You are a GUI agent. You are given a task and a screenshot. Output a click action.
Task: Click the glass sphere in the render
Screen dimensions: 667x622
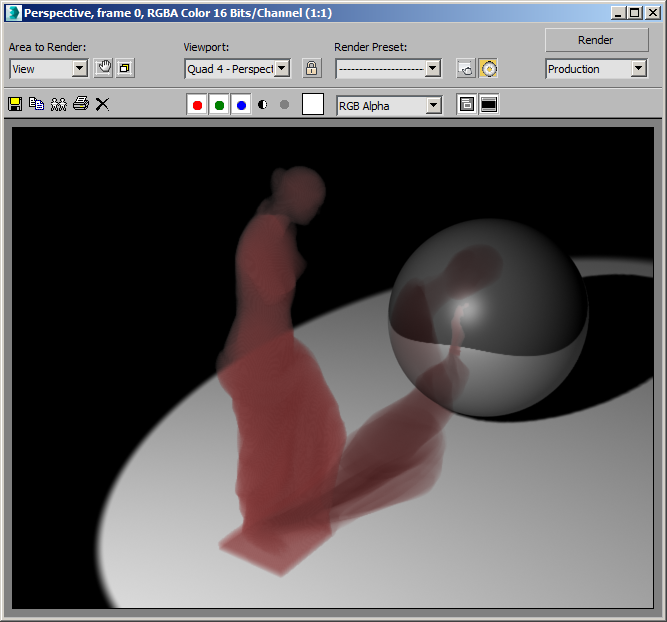tap(488, 318)
